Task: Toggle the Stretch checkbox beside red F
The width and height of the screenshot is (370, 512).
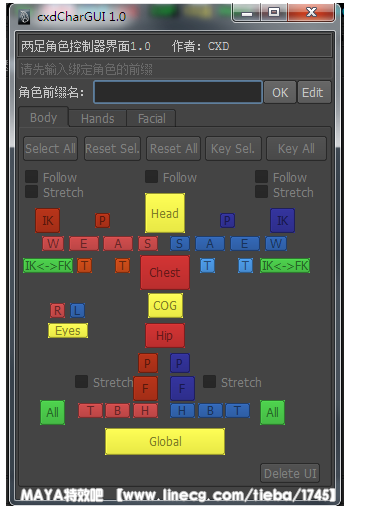Action: tap(81, 382)
